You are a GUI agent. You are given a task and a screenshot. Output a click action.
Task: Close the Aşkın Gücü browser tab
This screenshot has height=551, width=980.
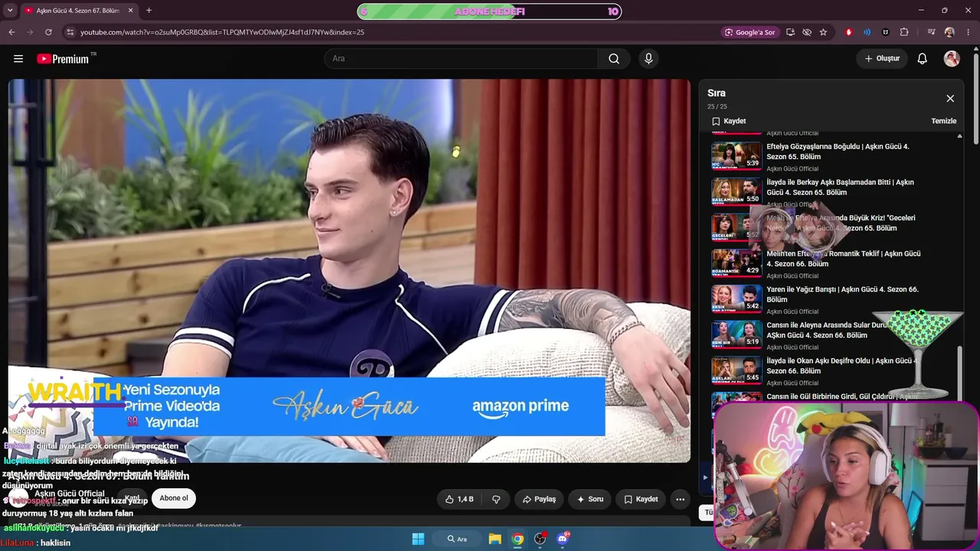[130, 11]
